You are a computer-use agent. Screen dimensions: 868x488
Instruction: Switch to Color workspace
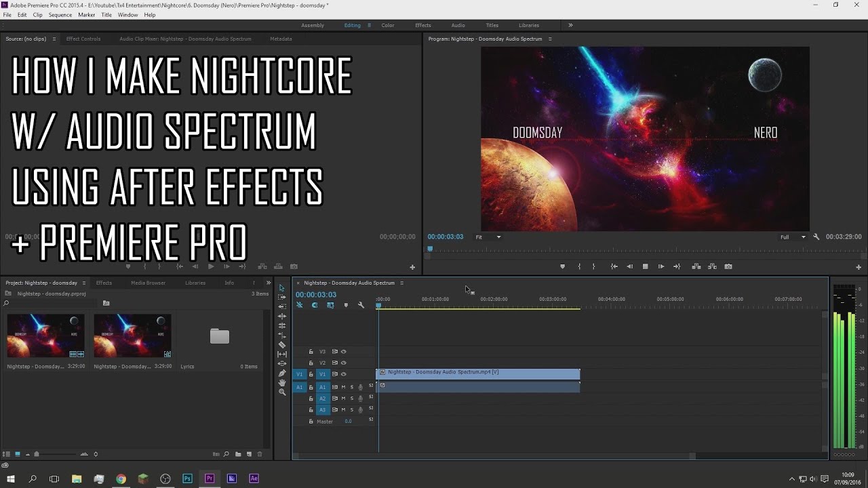(x=388, y=25)
